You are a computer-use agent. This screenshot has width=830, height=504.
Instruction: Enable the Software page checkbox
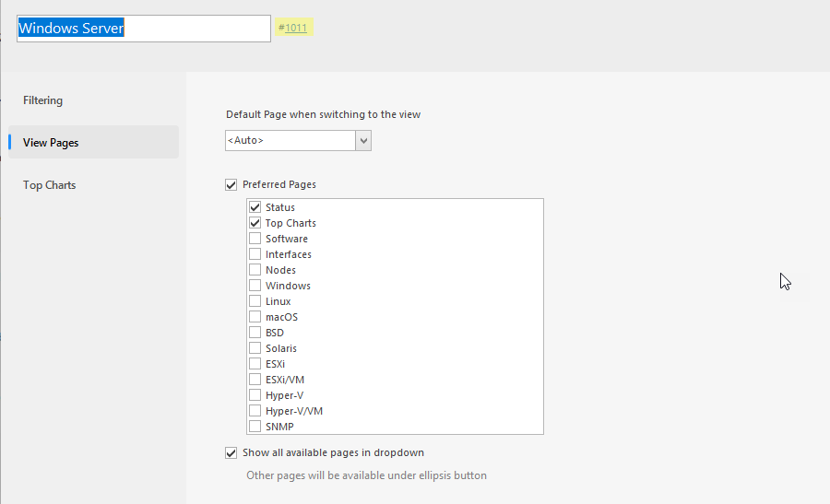click(x=255, y=239)
